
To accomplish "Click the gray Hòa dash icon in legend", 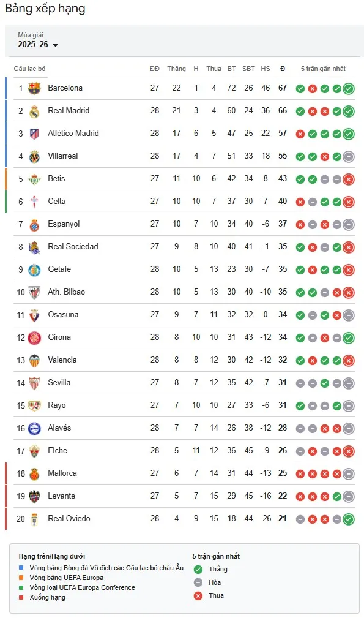I will (197, 582).
